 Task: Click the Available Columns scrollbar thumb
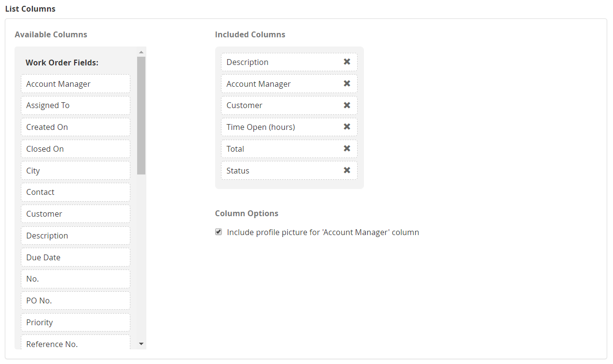(141, 115)
